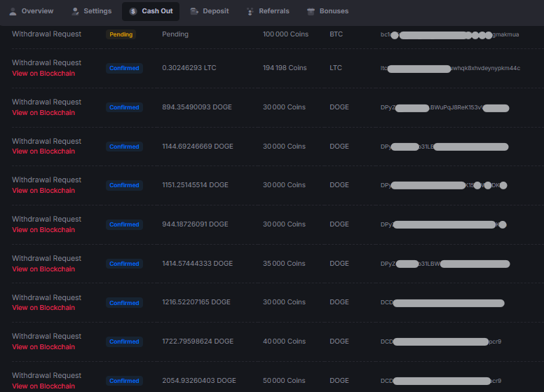The image size is (544, 392).
Task: Click the Confirmed badge for 894.35490093 DOGE
Action: 124,107
